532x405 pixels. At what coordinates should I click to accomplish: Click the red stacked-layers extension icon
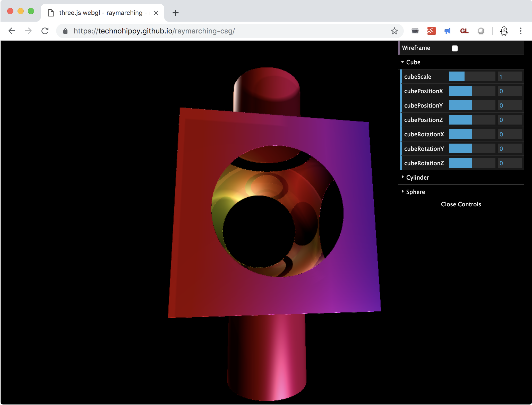click(x=431, y=31)
